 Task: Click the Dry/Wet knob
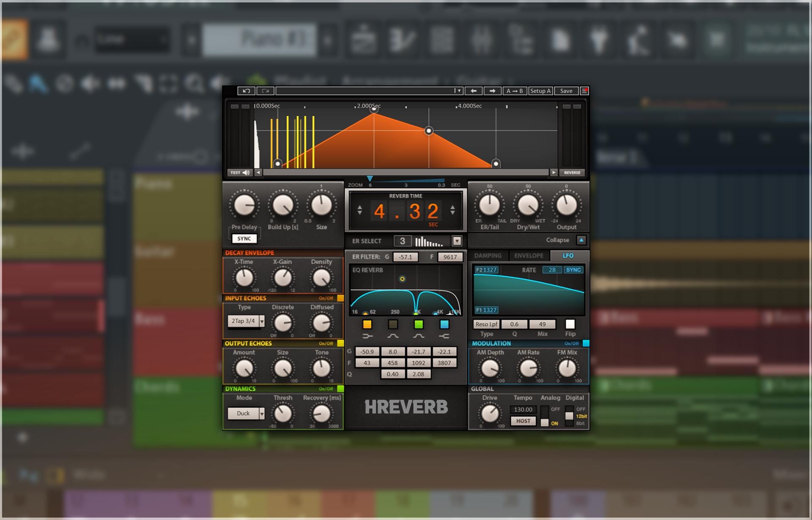tap(528, 205)
